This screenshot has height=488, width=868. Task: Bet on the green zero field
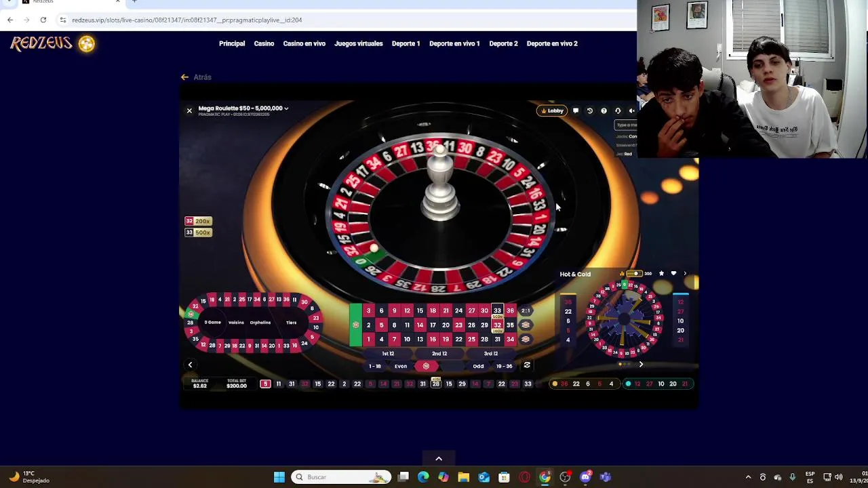[355, 325]
